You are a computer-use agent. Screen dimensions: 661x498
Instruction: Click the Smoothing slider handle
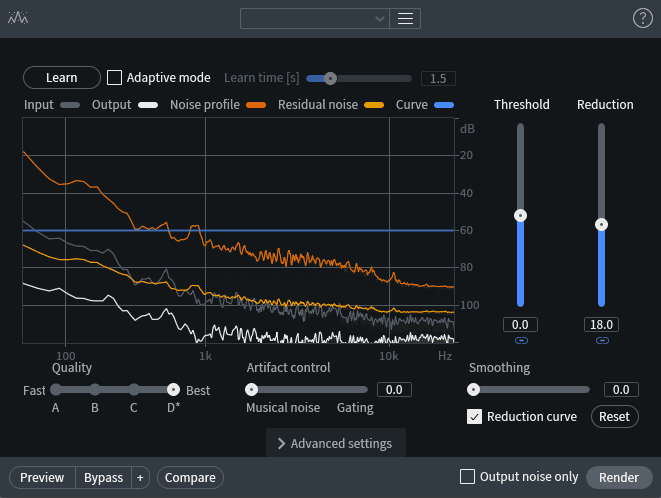point(473,390)
